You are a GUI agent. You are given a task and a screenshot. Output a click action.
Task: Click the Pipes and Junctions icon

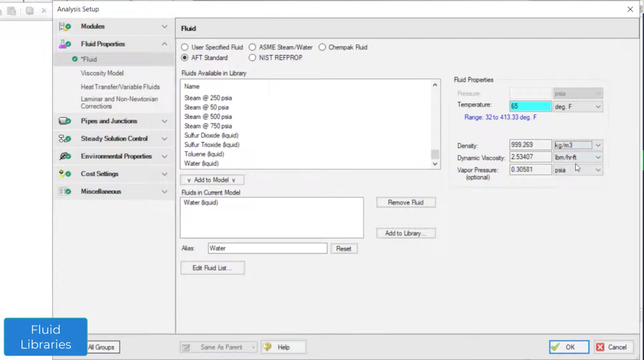pos(65,121)
